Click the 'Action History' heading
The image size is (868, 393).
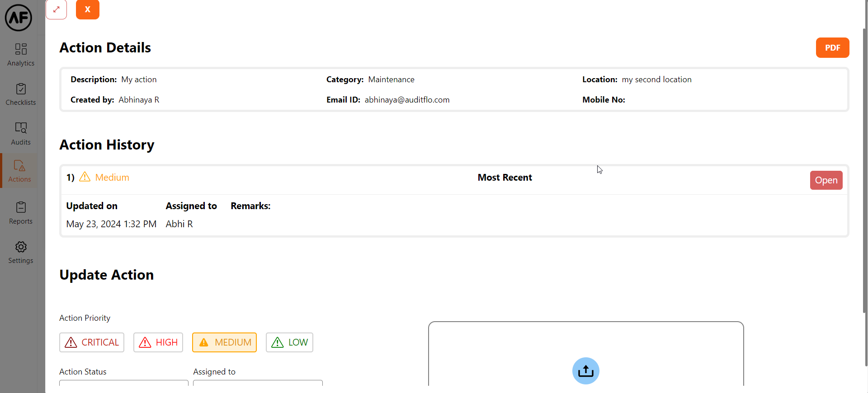107,145
